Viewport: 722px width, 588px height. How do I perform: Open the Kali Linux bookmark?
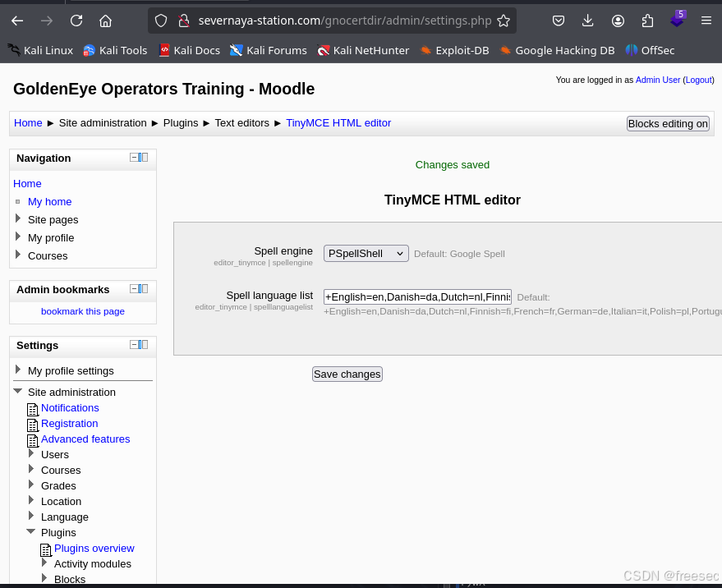click(40, 50)
